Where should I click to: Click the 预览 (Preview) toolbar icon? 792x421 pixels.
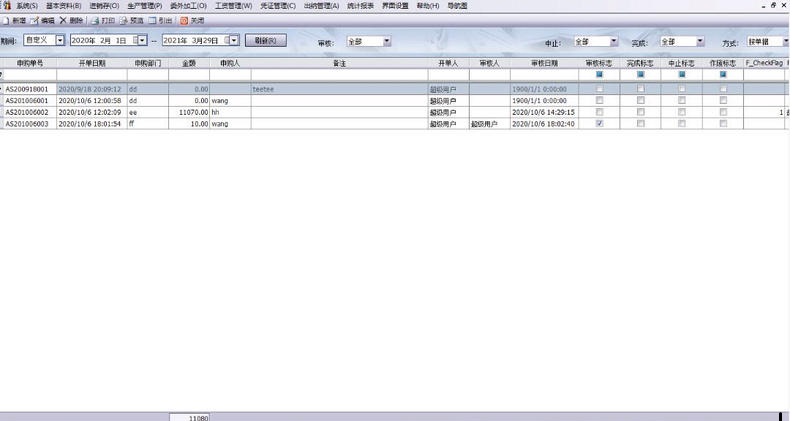[x=124, y=21]
